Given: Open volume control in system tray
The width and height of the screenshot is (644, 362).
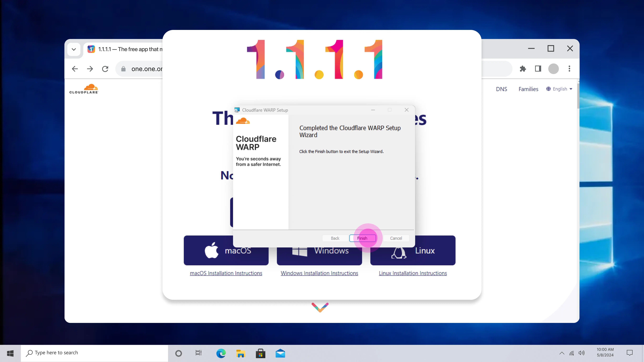Looking at the screenshot, I should (x=582, y=353).
